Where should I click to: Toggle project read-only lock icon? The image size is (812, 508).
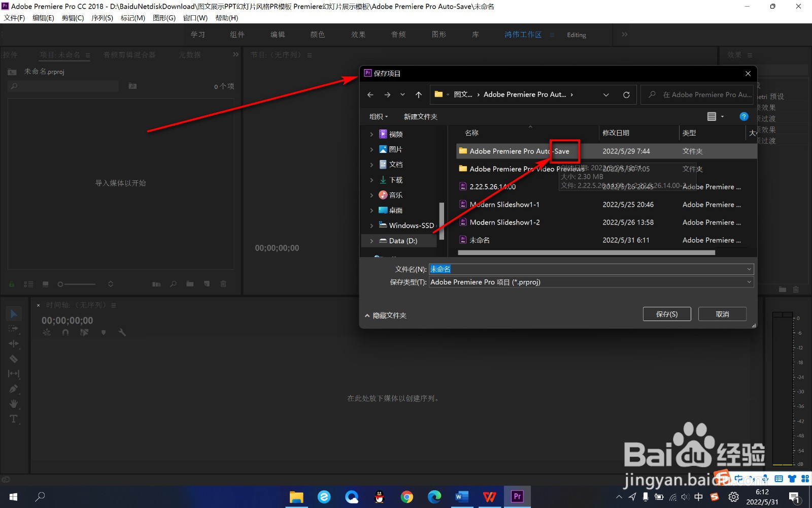coord(12,284)
